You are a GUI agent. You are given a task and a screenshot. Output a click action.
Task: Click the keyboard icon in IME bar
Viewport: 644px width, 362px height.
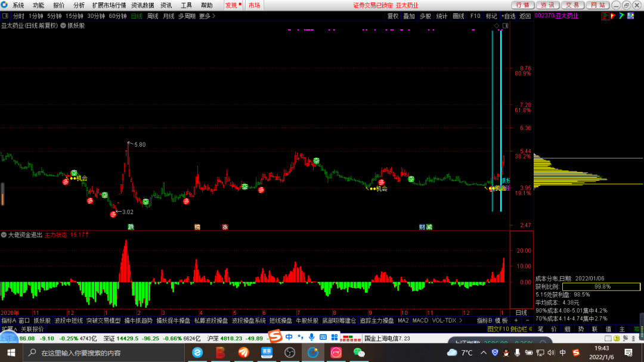click(x=323, y=338)
